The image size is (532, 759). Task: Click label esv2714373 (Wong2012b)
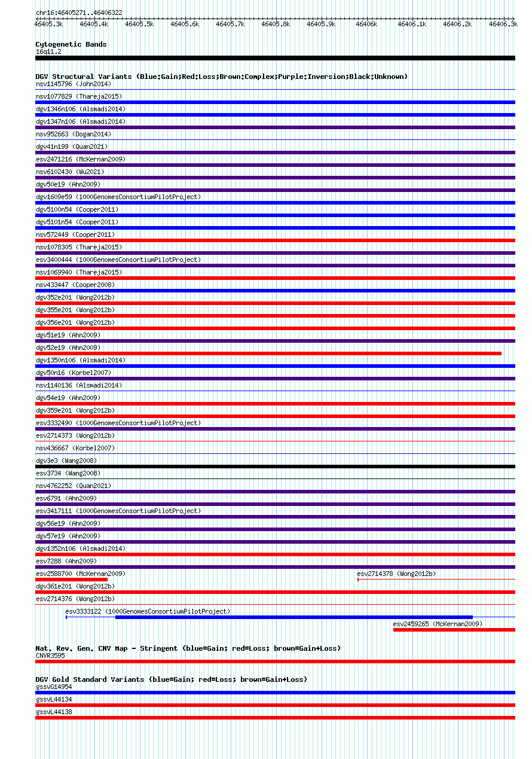[x=75, y=435]
